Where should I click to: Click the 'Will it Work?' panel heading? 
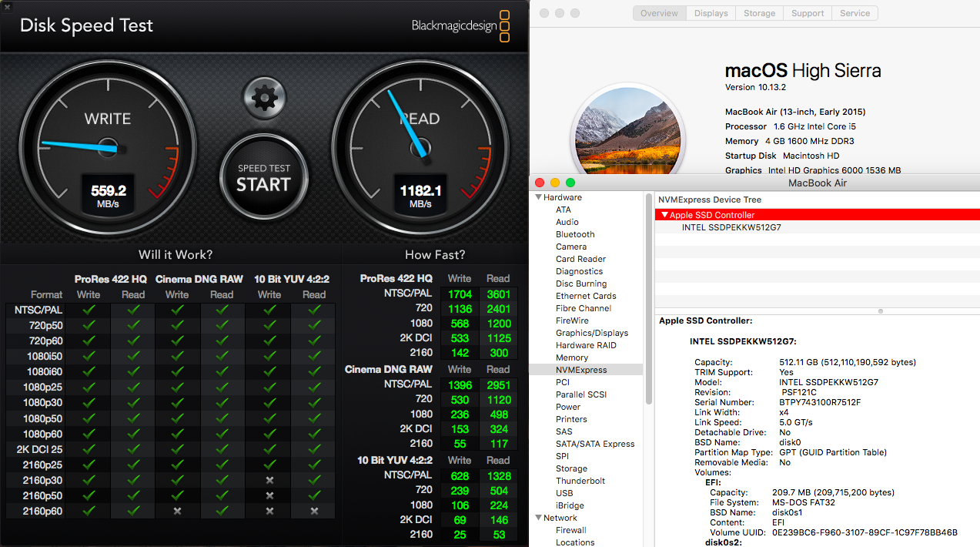pyautogui.click(x=176, y=254)
